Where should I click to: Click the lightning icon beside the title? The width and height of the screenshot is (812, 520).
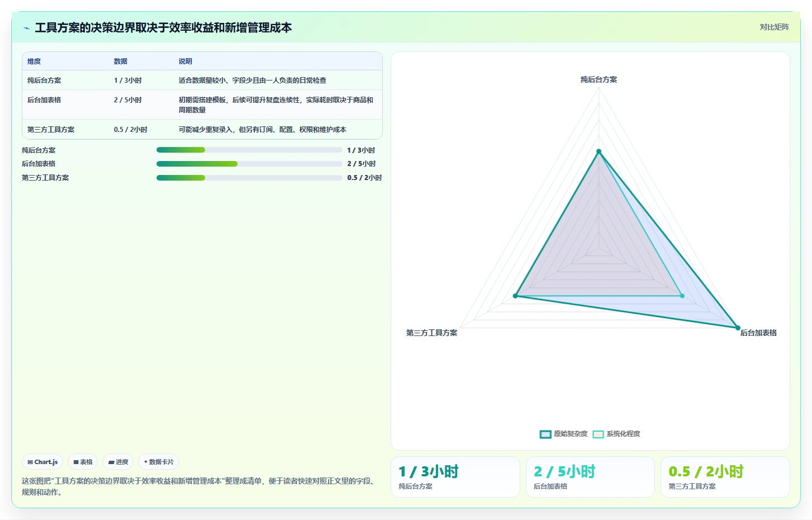(x=26, y=28)
